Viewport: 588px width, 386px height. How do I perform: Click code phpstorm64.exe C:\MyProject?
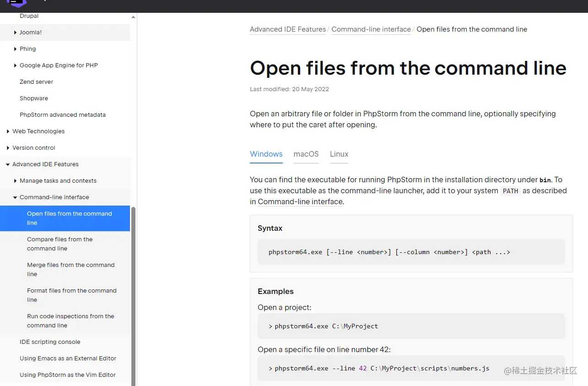(x=326, y=326)
